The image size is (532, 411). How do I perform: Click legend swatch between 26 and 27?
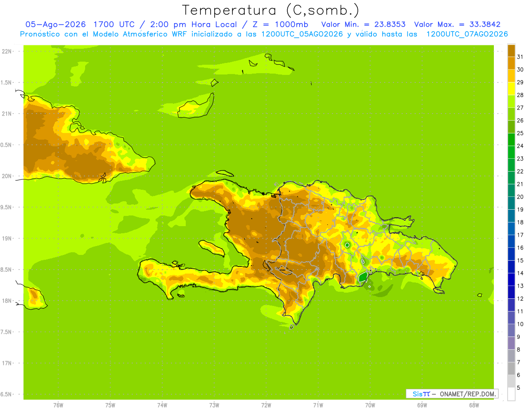(x=511, y=114)
